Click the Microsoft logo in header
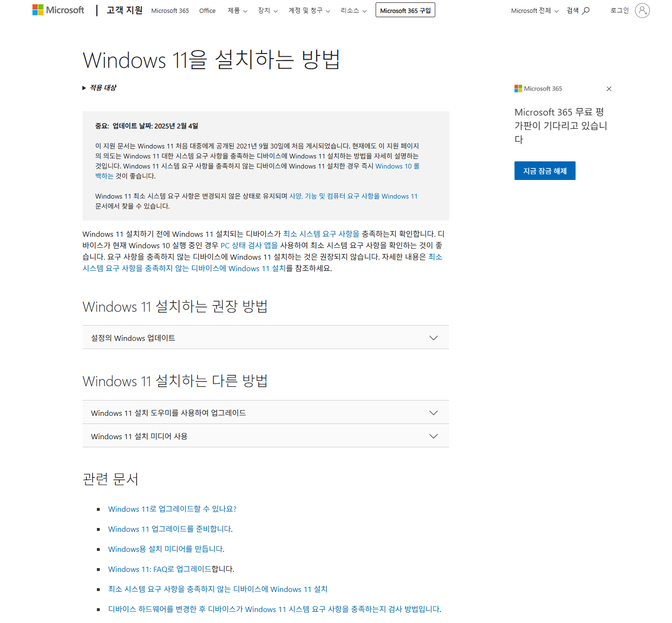The height and width of the screenshot is (623, 672). click(x=58, y=10)
